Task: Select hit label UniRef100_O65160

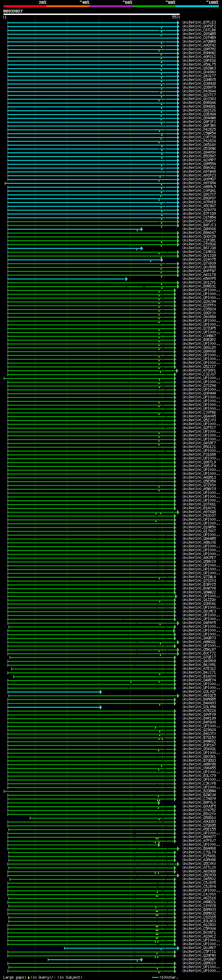Action: tap(199, 145)
